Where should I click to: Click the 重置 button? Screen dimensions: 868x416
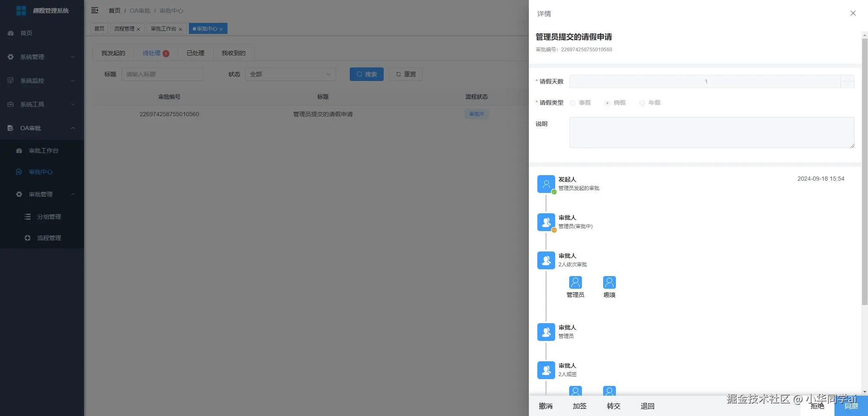406,74
